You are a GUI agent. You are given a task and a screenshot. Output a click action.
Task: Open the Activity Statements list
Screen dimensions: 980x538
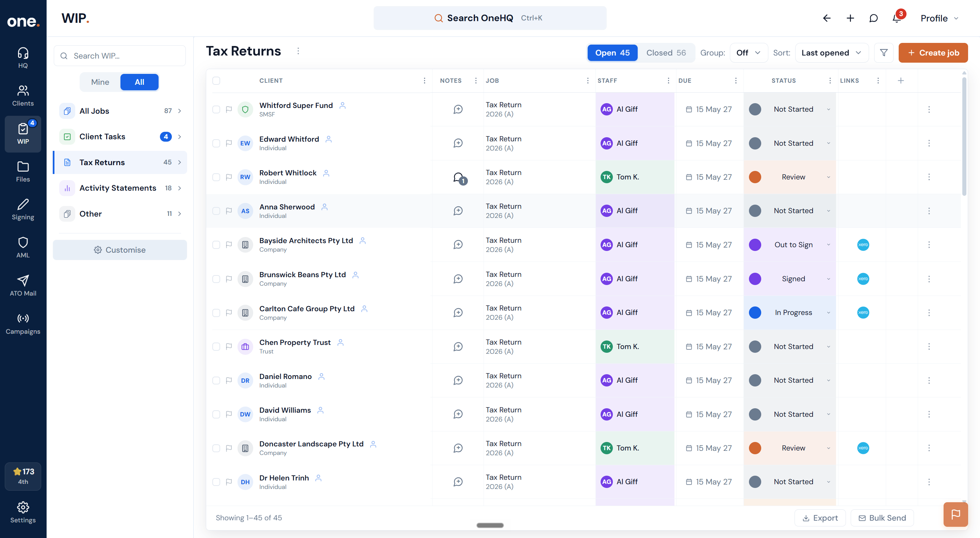120,188
